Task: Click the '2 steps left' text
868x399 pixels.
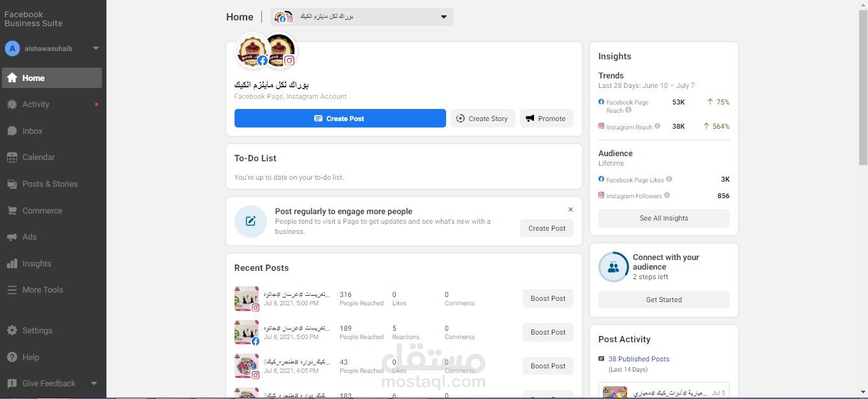Action: tap(650, 277)
